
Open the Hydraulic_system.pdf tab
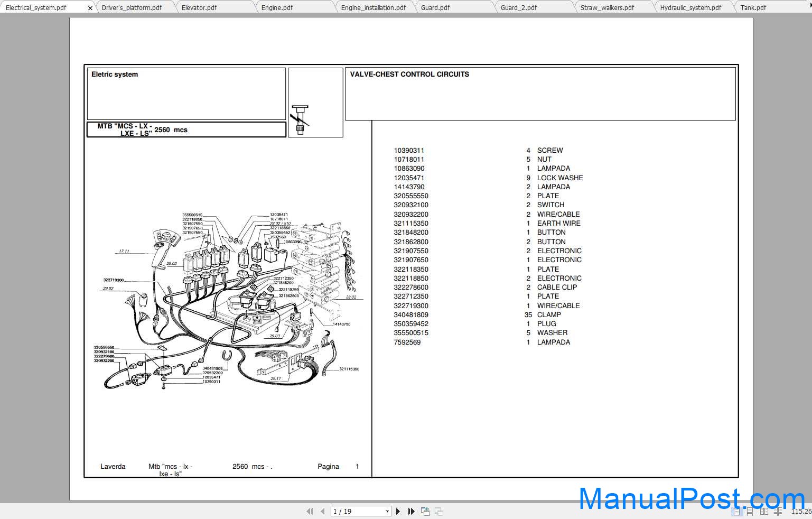point(690,8)
